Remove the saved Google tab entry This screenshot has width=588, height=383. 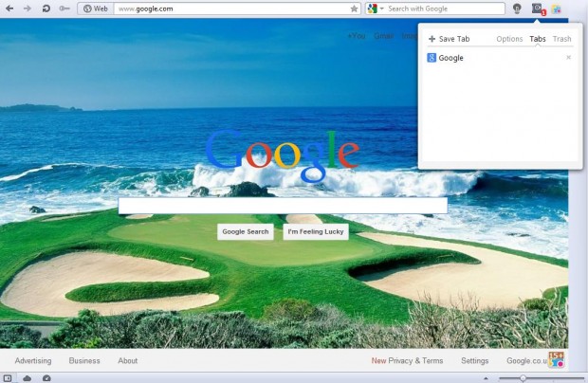(x=568, y=57)
